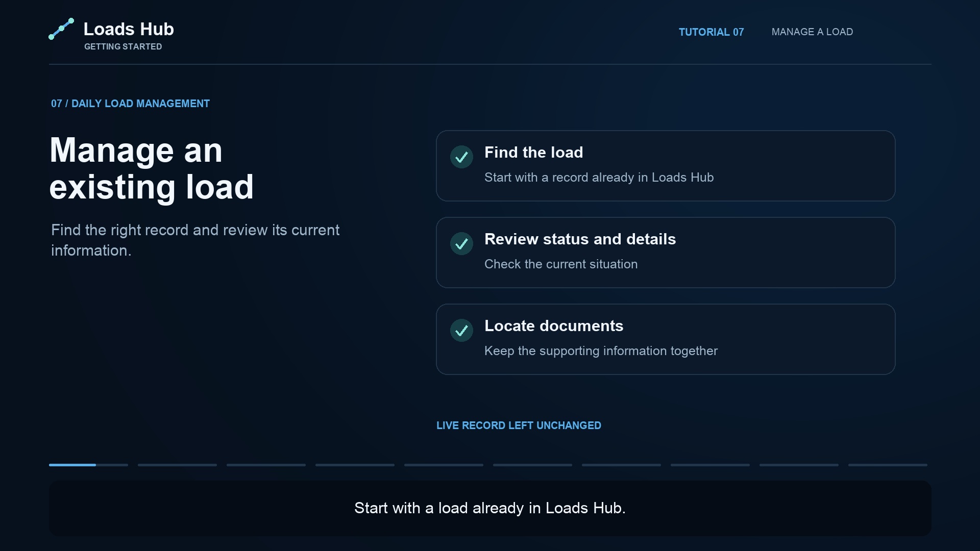Image resolution: width=980 pixels, height=551 pixels.
Task: Open the Find the load card
Action: (666, 166)
